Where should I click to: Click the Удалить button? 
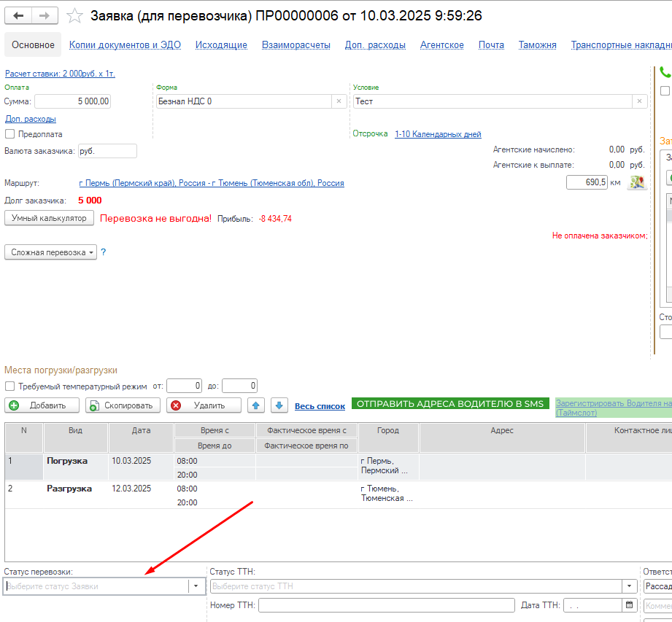click(x=204, y=405)
